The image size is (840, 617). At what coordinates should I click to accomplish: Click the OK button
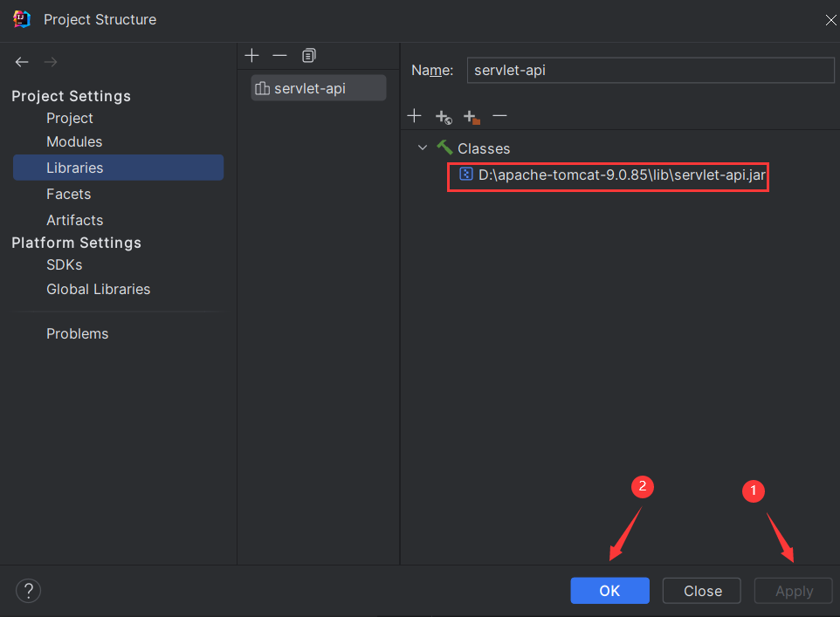click(609, 591)
